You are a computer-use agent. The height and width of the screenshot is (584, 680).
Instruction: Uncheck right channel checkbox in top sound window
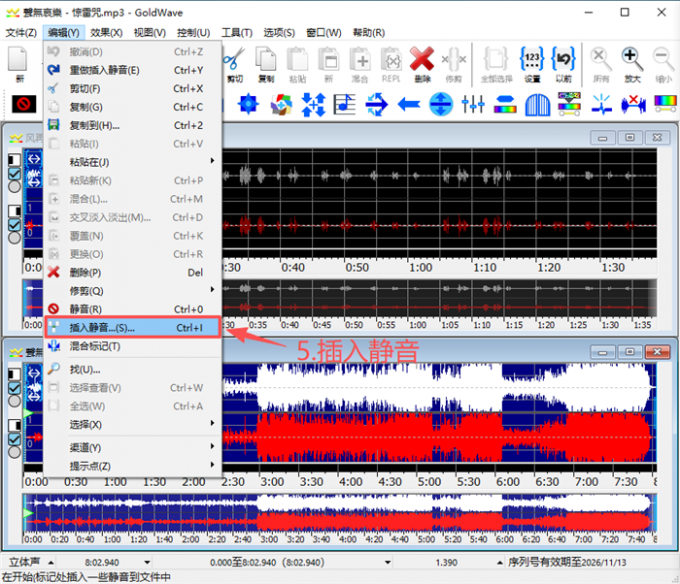(x=14, y=225)
